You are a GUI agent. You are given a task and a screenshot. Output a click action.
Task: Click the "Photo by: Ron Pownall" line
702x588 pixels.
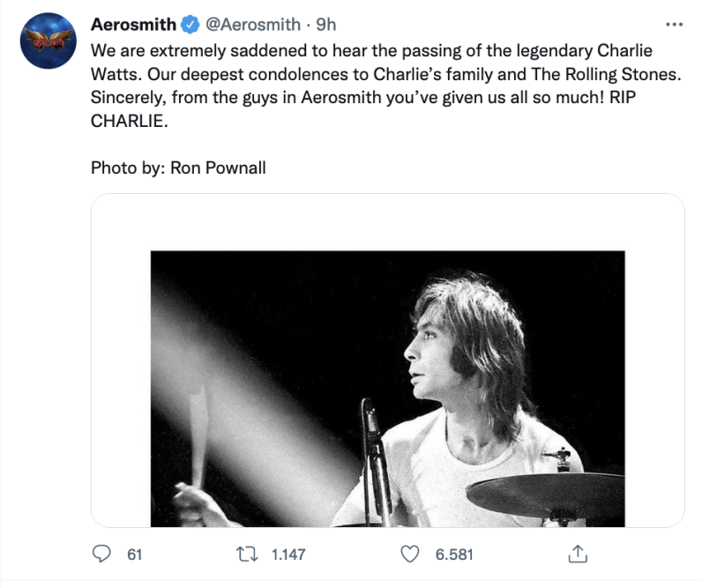178,167
